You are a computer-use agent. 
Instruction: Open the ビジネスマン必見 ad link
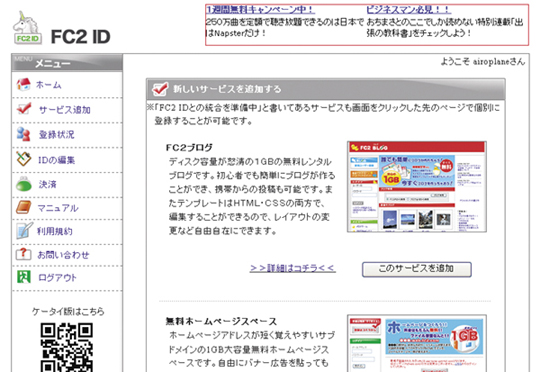pyautogui.click(x=408, y=10)
